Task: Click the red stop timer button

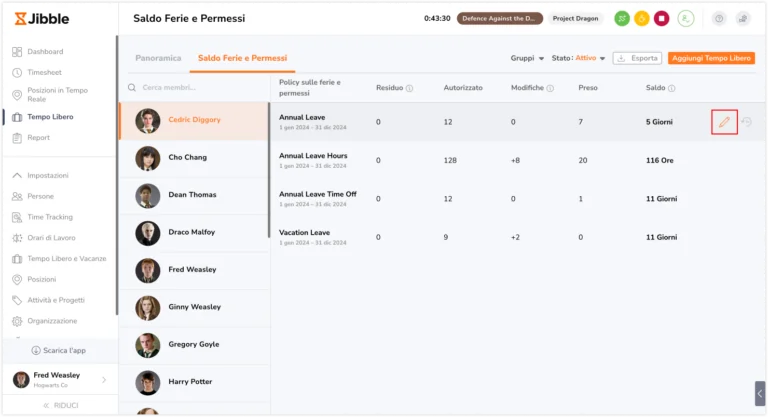Action: tap(661, 19)
